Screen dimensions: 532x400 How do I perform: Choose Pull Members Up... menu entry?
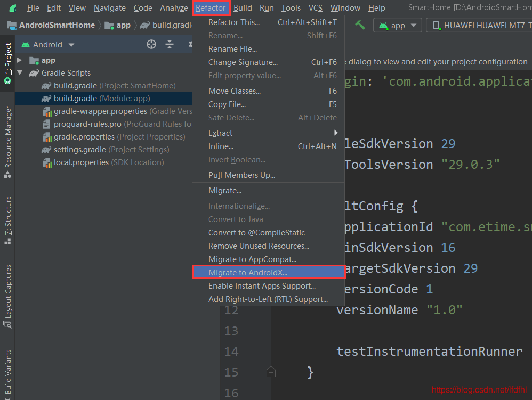click(x=268, y=175)
